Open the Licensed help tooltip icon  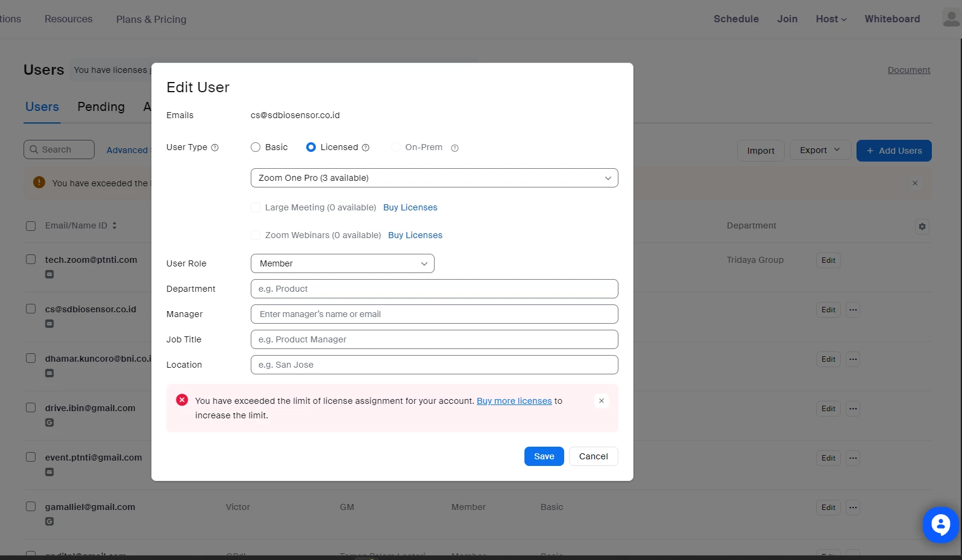365,148
